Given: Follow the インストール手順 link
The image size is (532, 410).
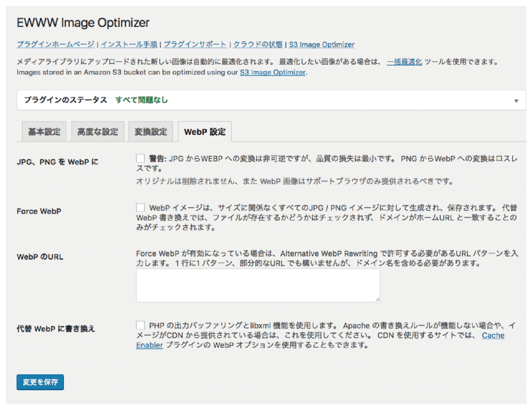Looking at the screenshot, I should [x=129, y=45].
